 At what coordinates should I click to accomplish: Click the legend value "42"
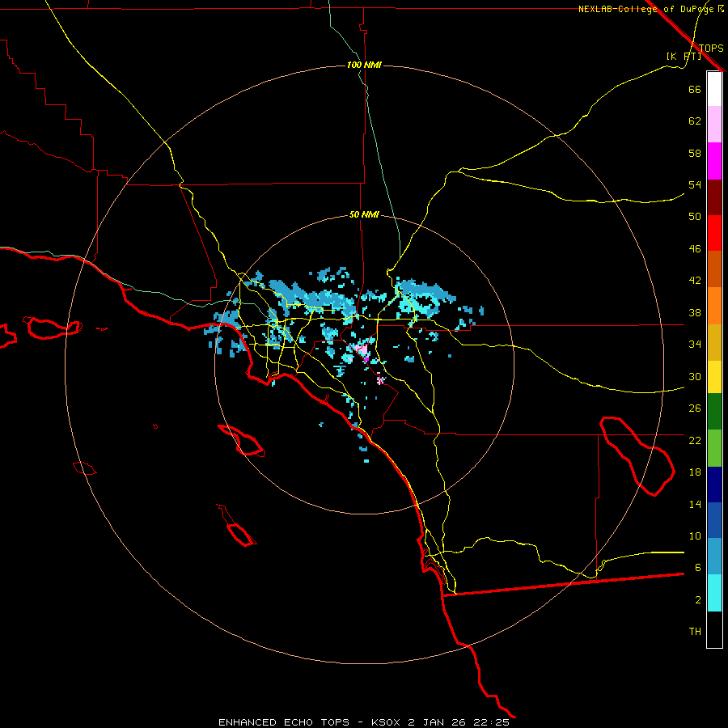point(695,280)
